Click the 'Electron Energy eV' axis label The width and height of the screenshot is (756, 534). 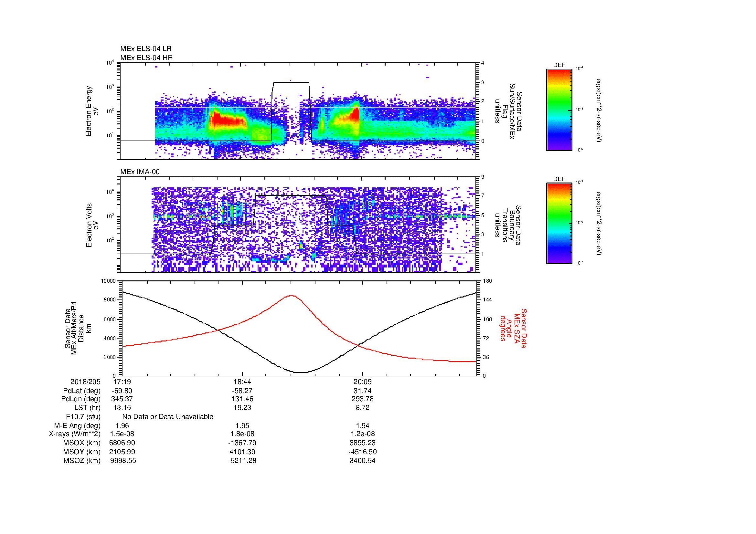click(x=92, y=111)
